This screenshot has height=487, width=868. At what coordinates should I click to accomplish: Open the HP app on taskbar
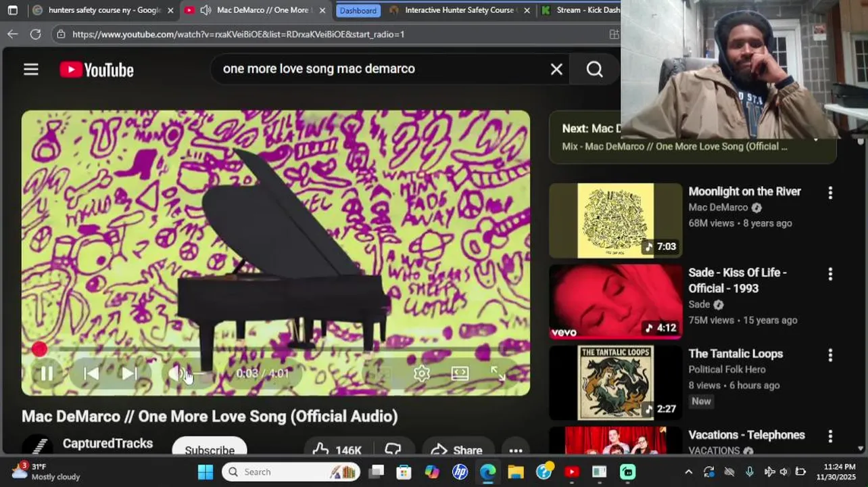click(460, 471)
